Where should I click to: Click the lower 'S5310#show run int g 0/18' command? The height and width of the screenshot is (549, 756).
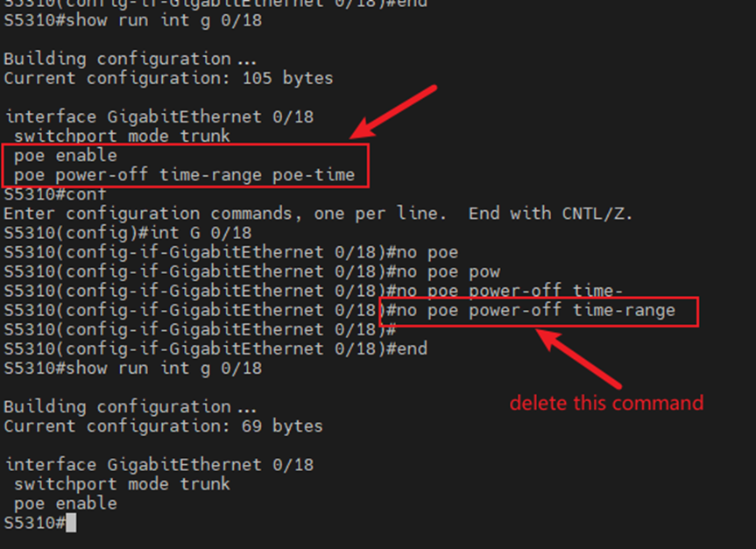(133, 369)
